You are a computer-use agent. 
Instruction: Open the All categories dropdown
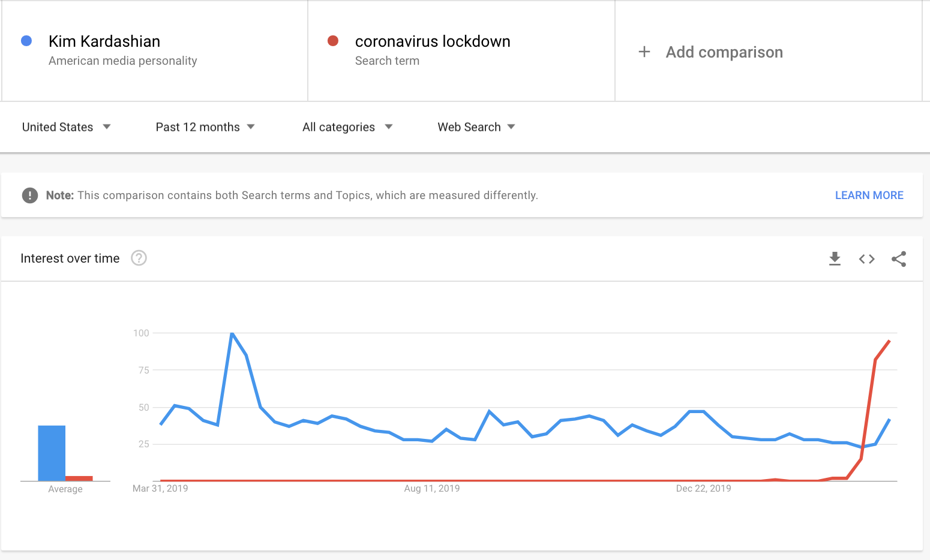347,127
